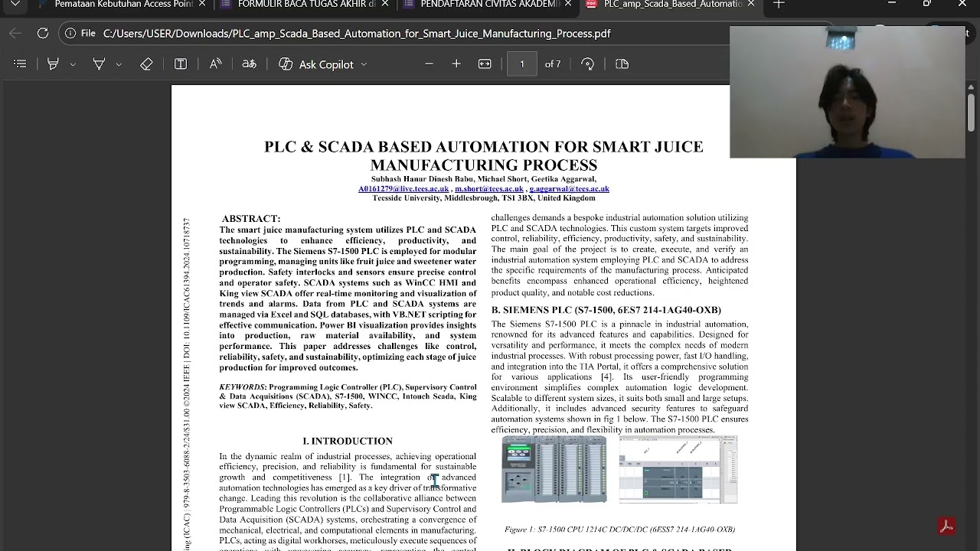The width and height of the screenshot is (980, 551).
Task: Refresh the page
Action: pos(43,33)
